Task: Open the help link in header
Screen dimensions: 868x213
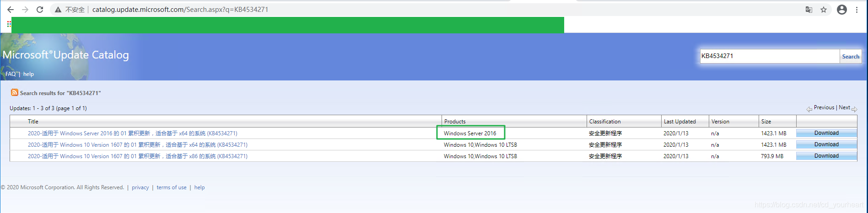Action: (x=28, y=74)
